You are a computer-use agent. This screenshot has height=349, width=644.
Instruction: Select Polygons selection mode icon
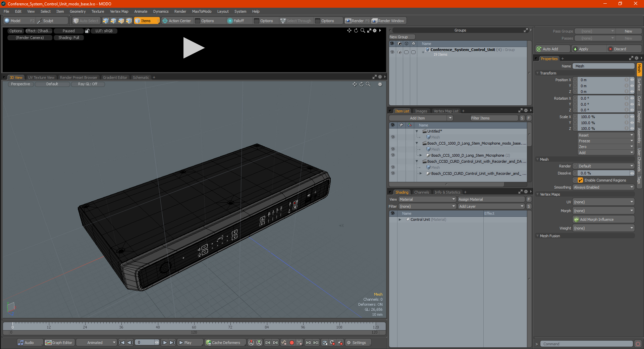[x=121, y=21]
